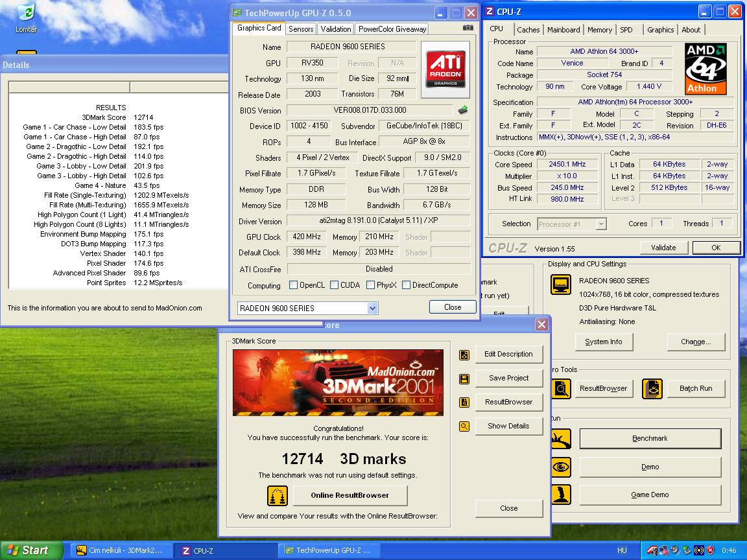
Task: Click the BIOS save chip icon in GPU-Z
Action: pyautogui.click(x=462, y=110)
